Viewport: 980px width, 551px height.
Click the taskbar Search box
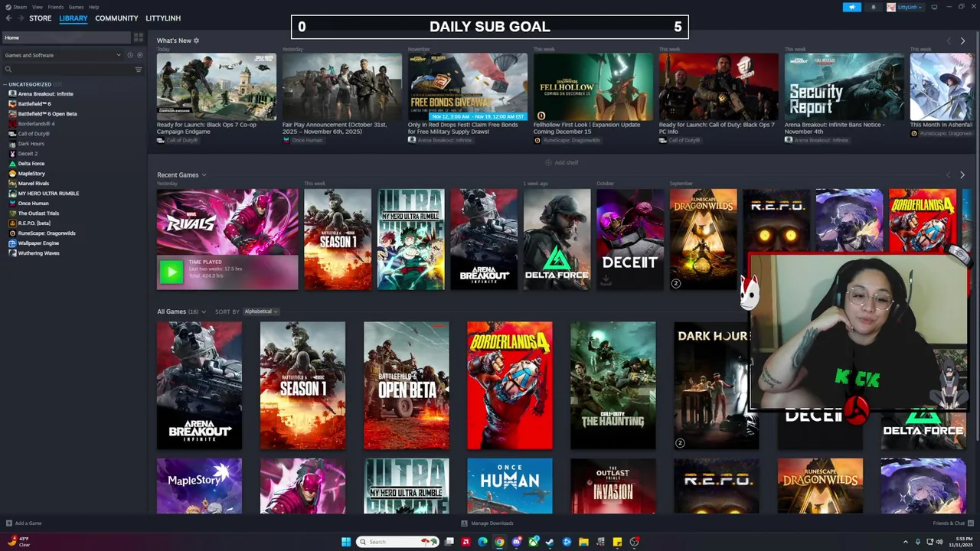[397, 542]
